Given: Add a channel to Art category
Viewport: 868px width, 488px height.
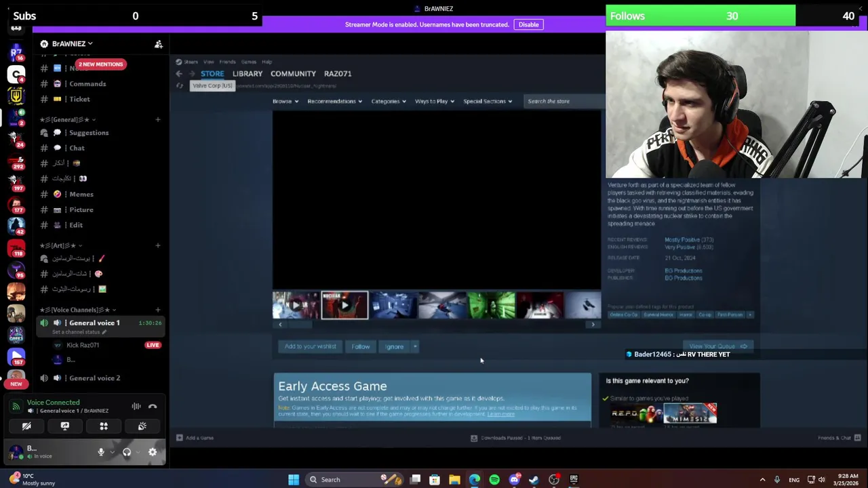Looking at the screenshot, I should click(x=158, y=245).
